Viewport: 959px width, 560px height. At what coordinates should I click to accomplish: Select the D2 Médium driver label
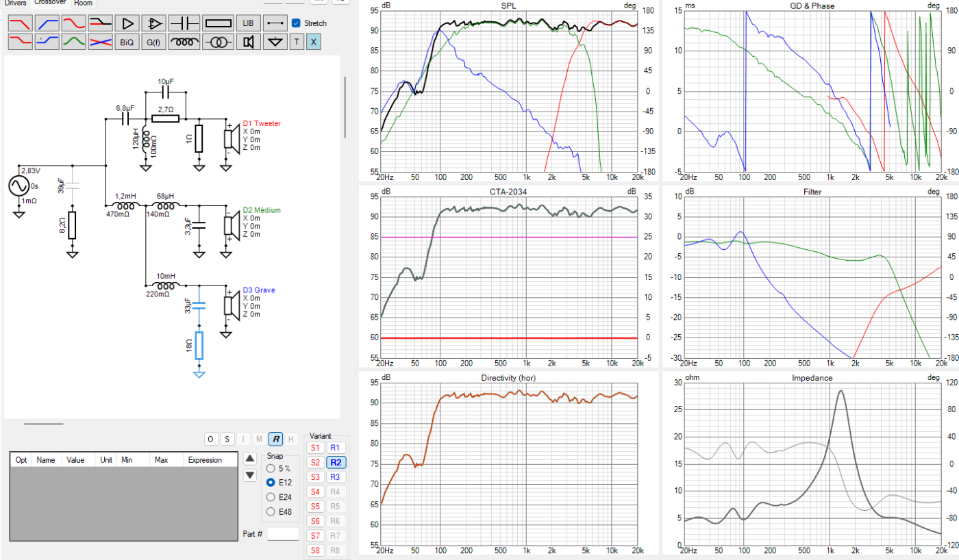tap(262, 210)
